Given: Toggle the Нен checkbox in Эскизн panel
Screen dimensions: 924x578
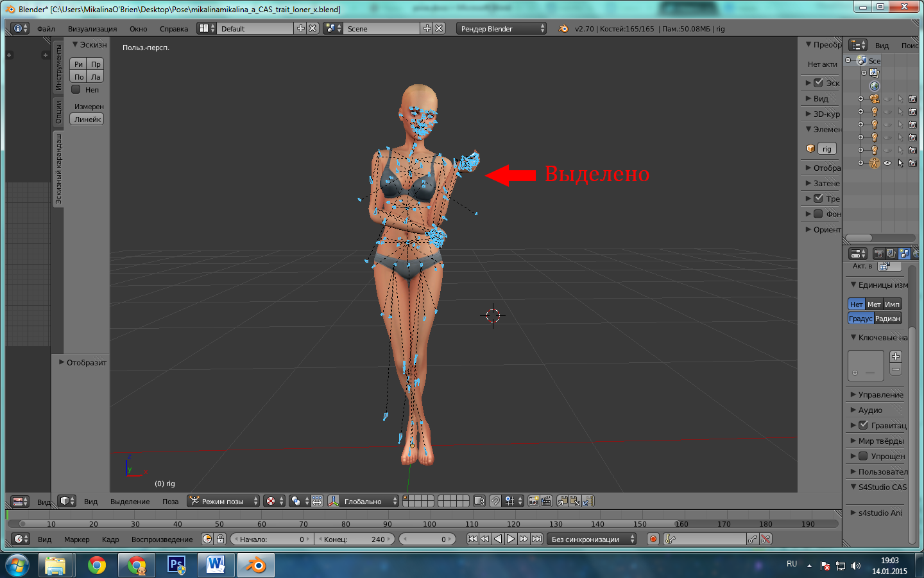Looking at the screenshot, I should click(x=76, y=89).
